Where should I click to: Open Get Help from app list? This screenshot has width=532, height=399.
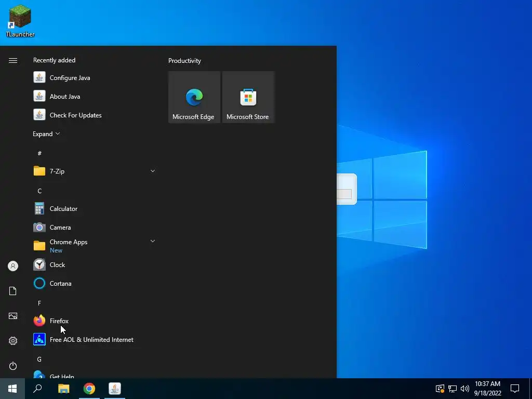[94, 375]
